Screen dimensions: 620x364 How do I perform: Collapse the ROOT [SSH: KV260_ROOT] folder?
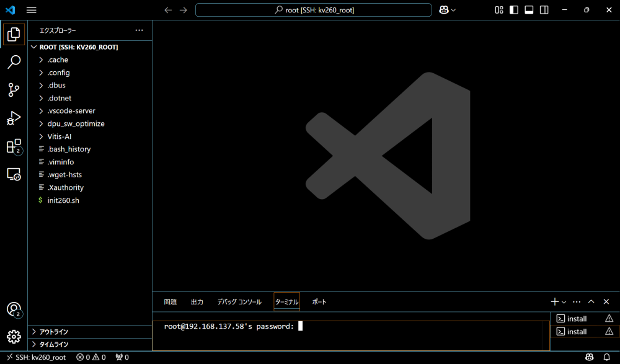coord(90,47)
